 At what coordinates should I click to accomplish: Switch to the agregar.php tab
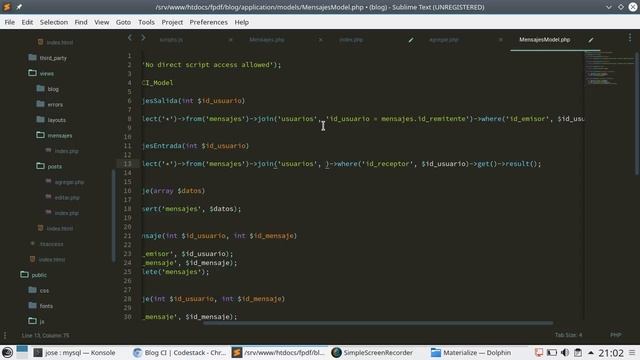[444, 40]
